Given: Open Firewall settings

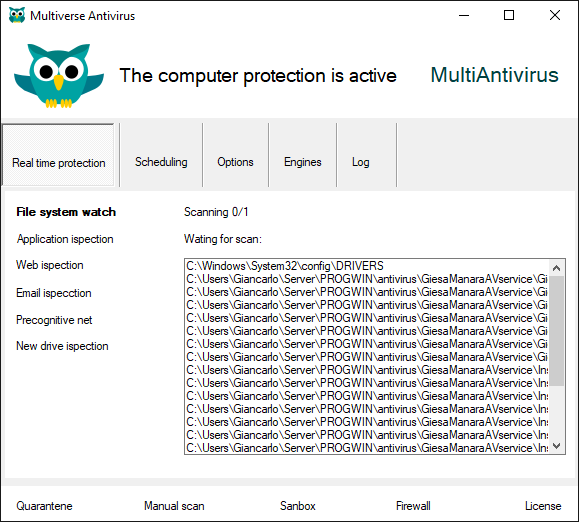Looking at the screenshot, I should 413,506.
